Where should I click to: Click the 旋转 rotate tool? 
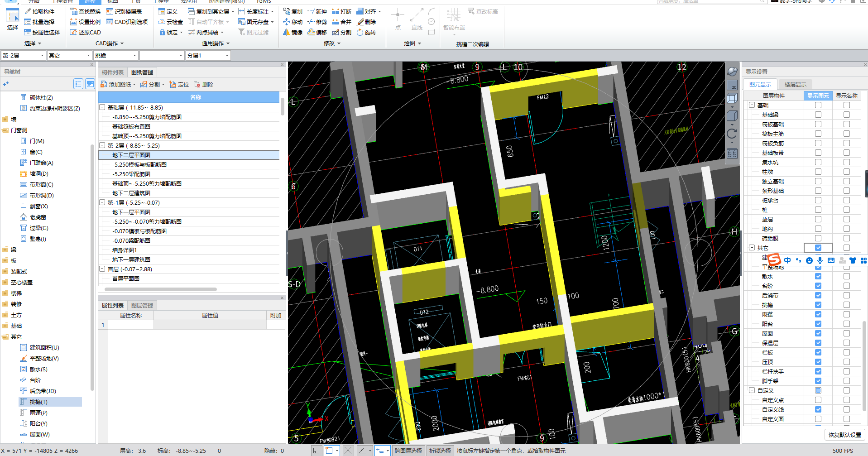[x=366, y=32]
